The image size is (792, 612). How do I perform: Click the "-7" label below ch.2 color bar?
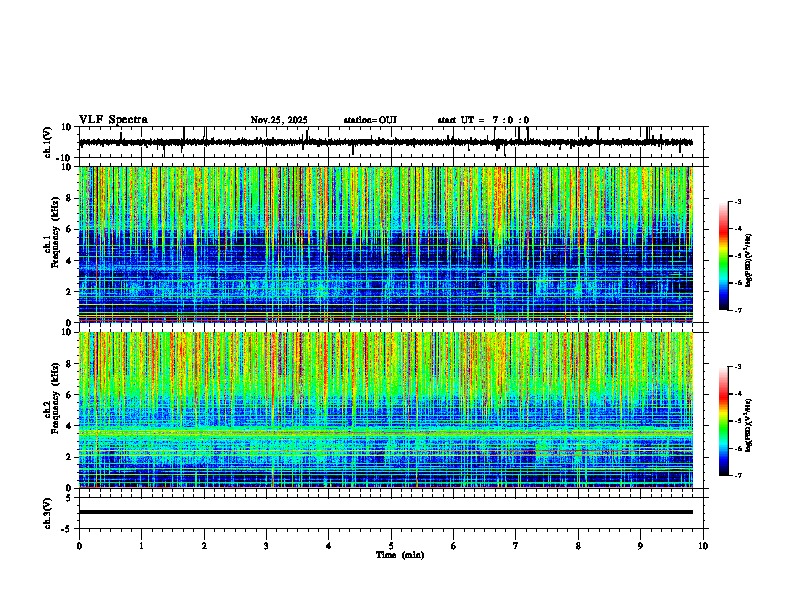point(738,475)
